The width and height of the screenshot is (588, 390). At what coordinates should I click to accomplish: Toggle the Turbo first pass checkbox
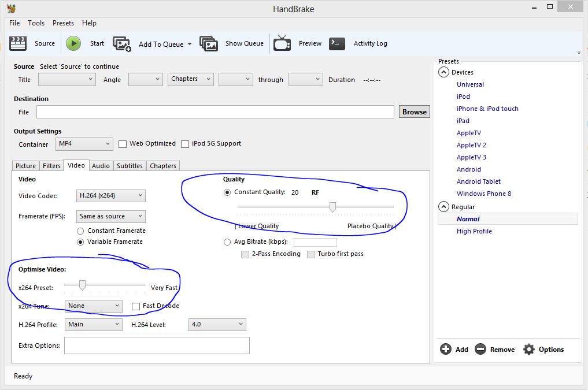pyautogui.click(x=311, y=254)
